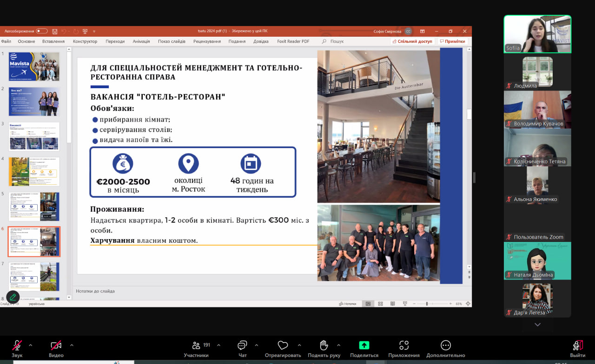595x364 pixels.
Task: Open the reactions chevron next to Отреагировать
Action: pos(299,345)
